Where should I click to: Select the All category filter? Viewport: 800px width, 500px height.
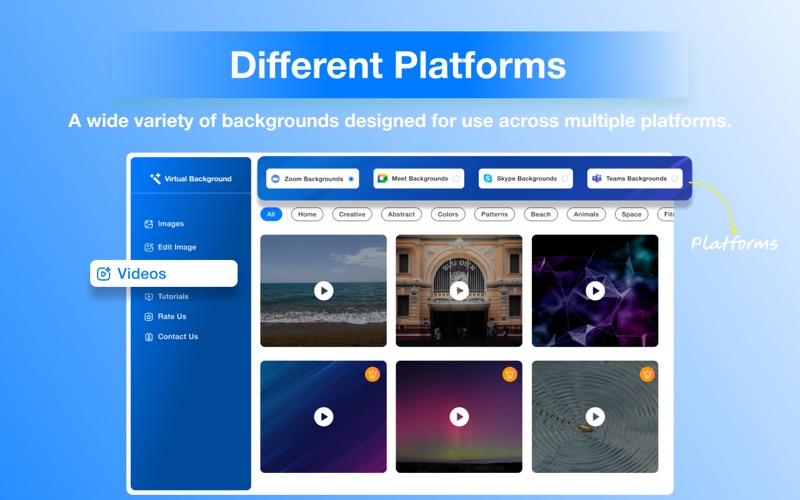(x=271, y=214)
